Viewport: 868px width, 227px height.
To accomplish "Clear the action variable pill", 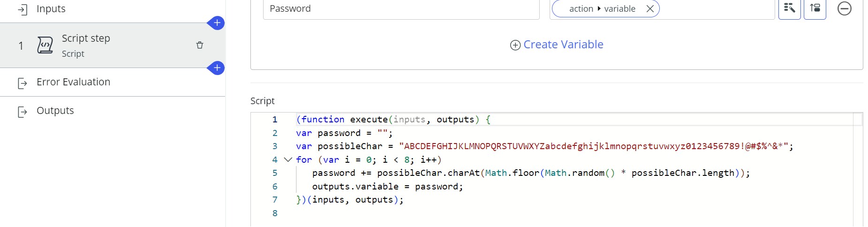I will click(650, 8).
